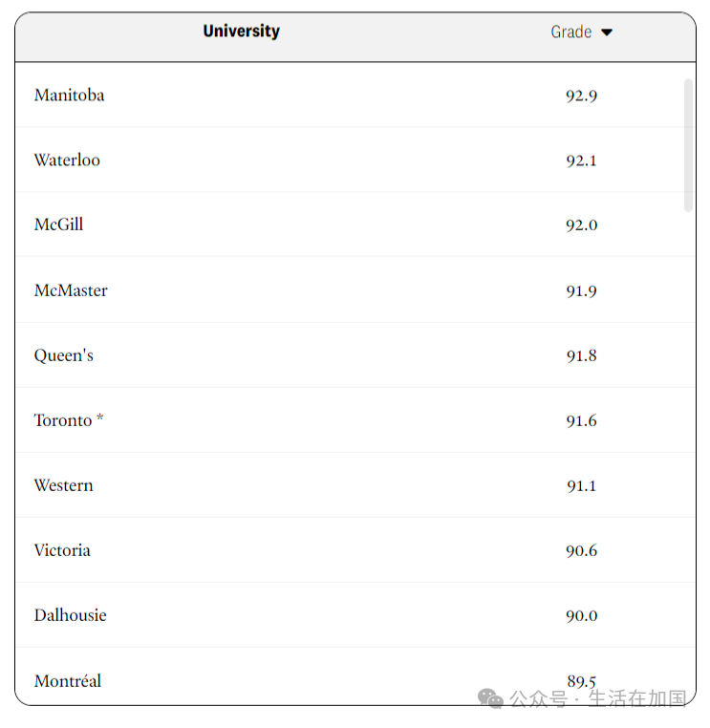
Task: Select the Manitoba row
Action: tap(355, 96)
